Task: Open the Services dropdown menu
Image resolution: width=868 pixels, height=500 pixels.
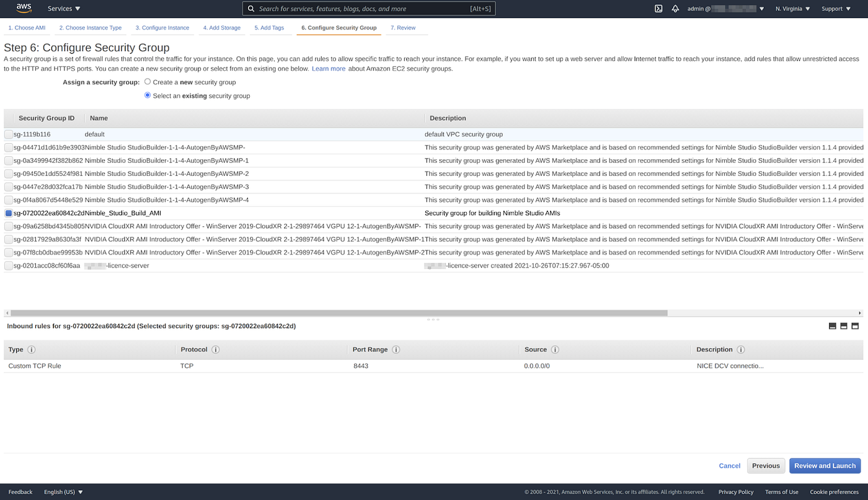Action: (64, 9)
